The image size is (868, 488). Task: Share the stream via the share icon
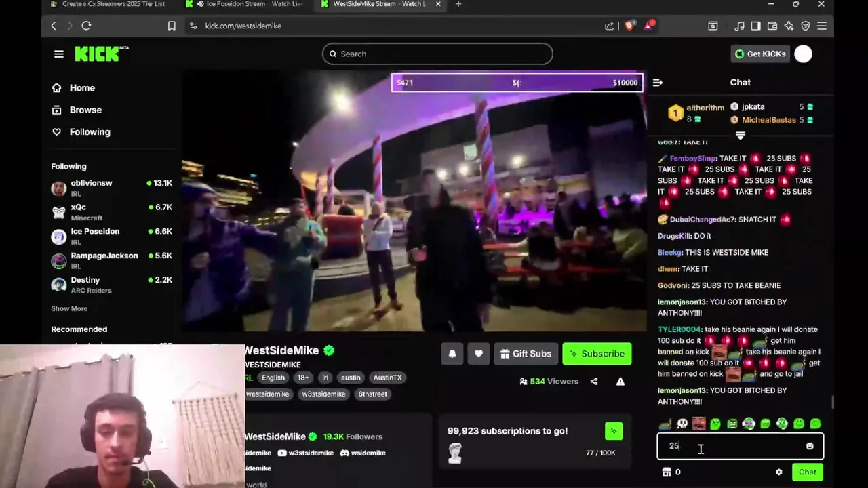click(594, 382)
